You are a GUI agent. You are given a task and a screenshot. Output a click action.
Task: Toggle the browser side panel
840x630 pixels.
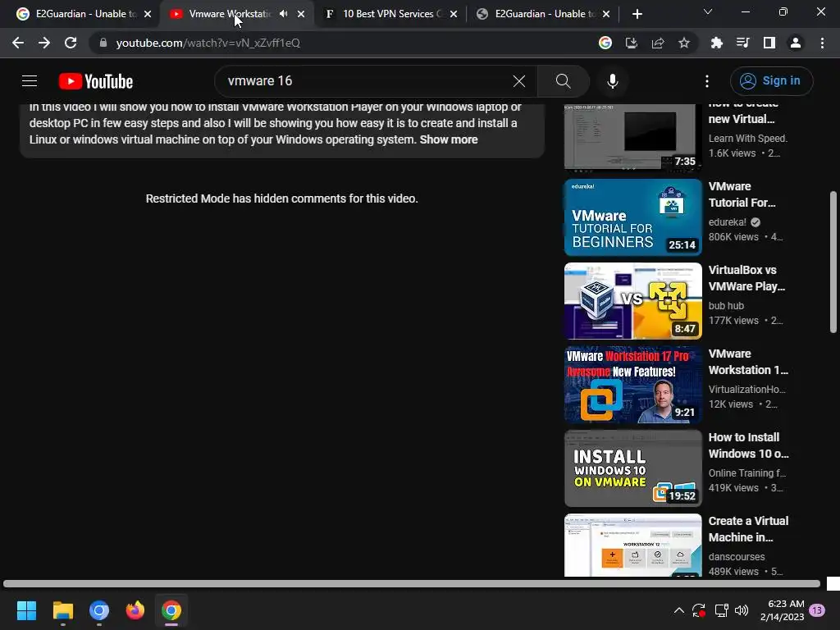pos(769,43)
